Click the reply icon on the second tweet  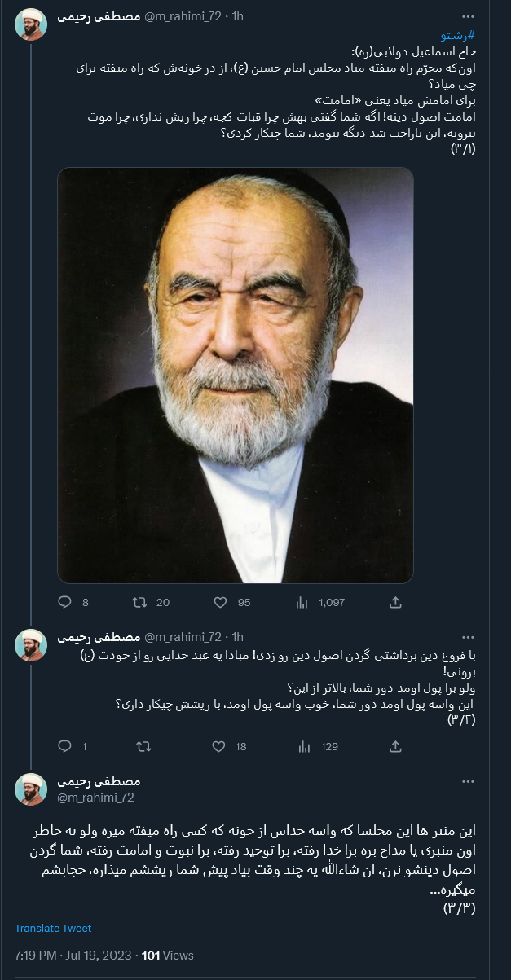tap(64, 745)
